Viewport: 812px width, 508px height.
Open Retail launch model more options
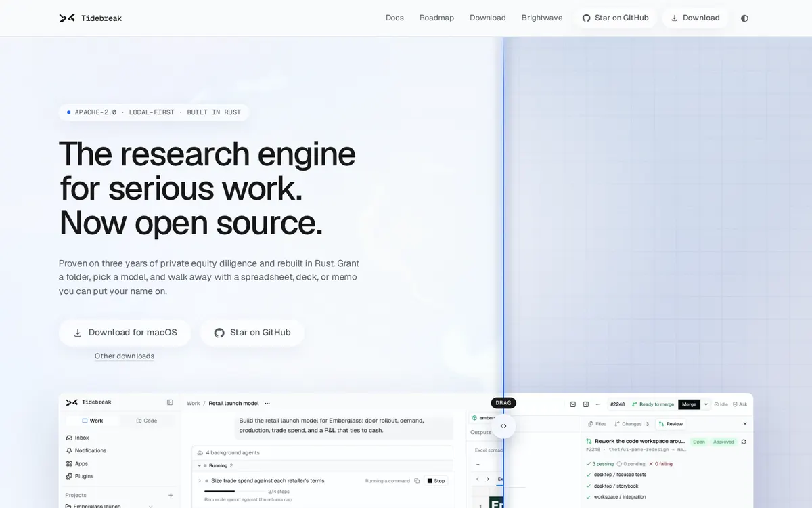pyautogui.click(x=267, y=403)
